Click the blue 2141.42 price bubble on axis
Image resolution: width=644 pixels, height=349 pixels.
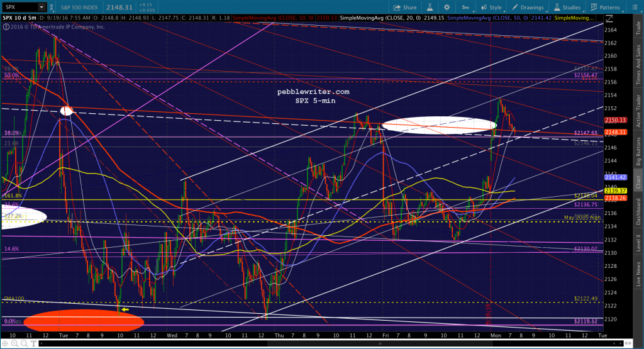(615, 177)
